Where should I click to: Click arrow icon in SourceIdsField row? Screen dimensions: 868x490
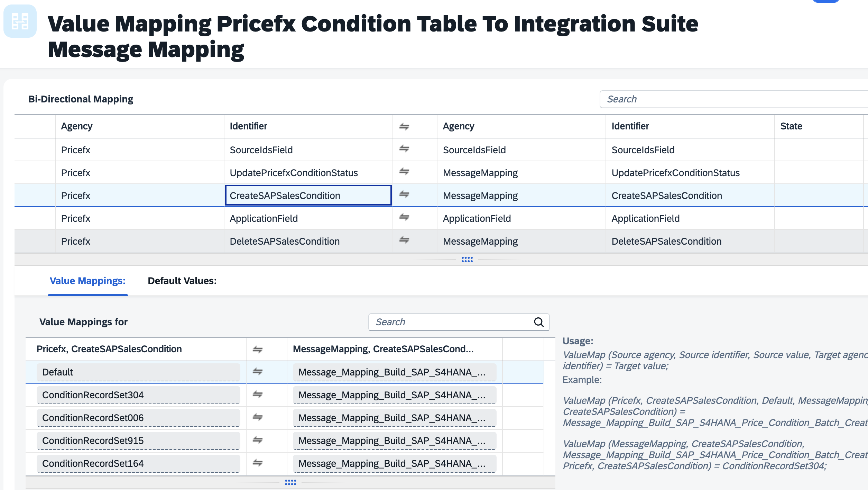[404, 149]
